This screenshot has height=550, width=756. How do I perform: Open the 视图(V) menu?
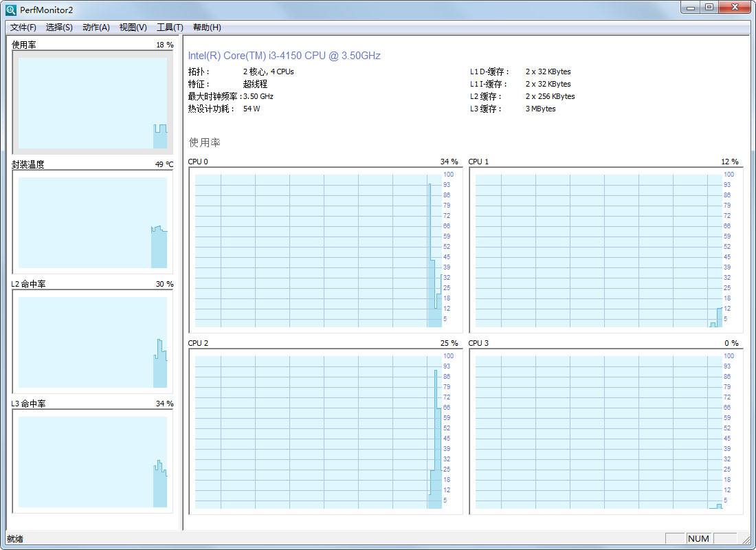click(x=133, y=27)
